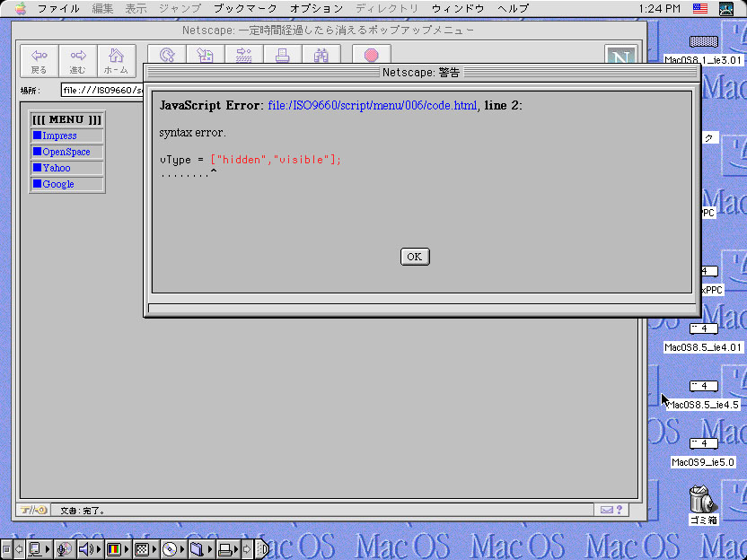This screenshot has height=560, width=747.
Task: Click the control strip tab handle
Action: 262,549
